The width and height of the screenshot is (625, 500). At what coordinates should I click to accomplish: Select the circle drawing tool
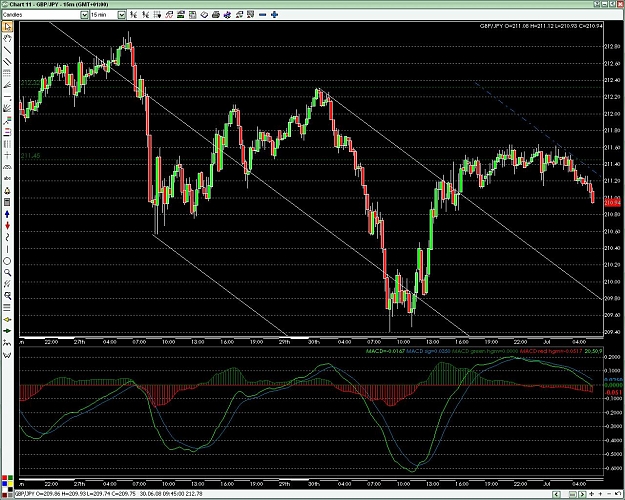[7, 261]
